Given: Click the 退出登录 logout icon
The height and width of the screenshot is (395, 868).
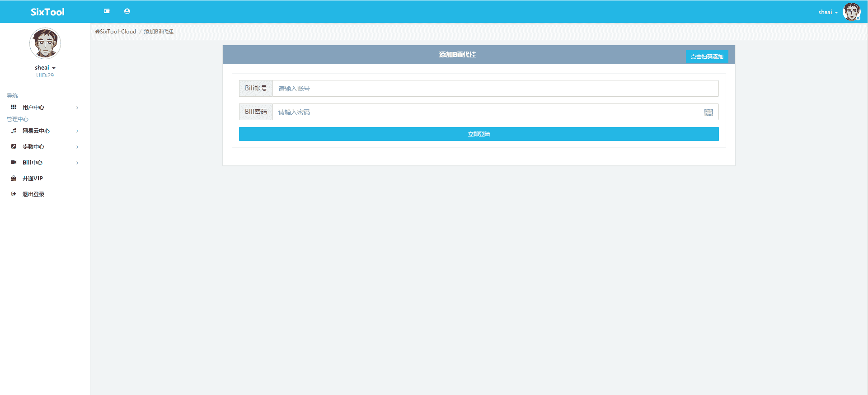Looking at the screenshot, I should tap(14, 194).
